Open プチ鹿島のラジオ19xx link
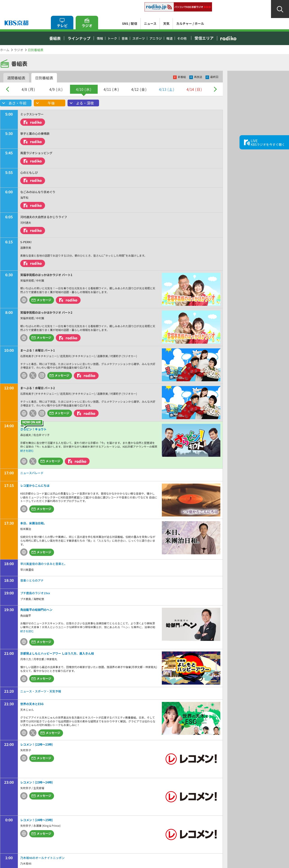289x868 pixels. 35,593
